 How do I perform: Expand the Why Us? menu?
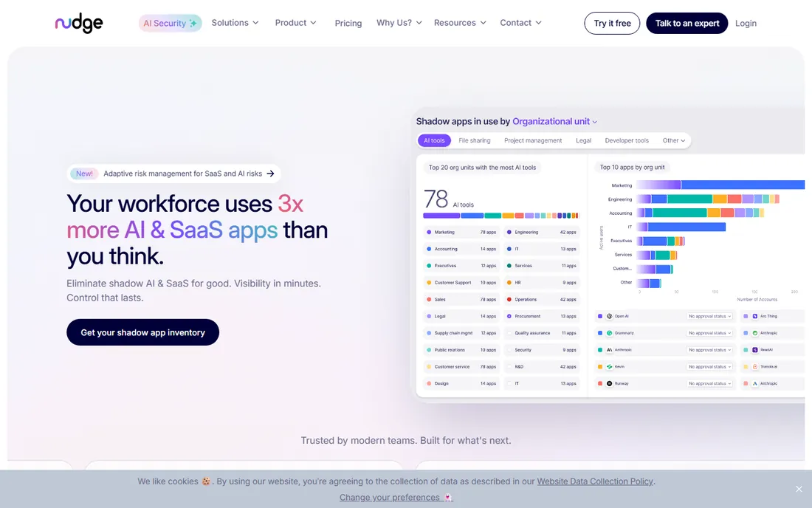[x=399, y=23]
